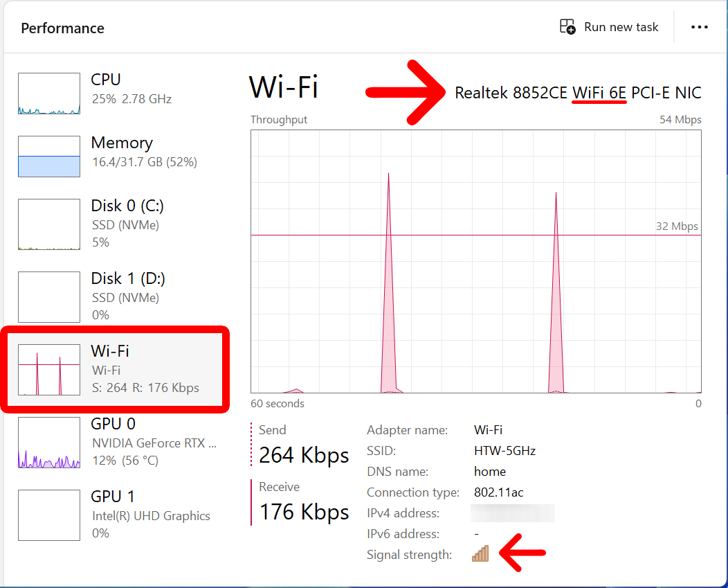The image size is (728, 588).
Task: Click the throughput graph area
Action: (x=474, y=263)
